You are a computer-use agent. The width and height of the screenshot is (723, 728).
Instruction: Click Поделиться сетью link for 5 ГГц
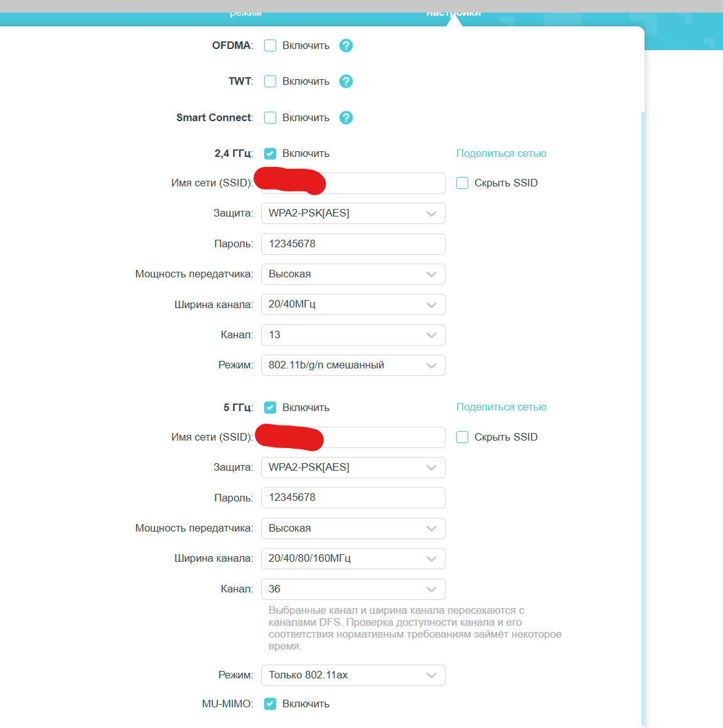click(501, 407)
